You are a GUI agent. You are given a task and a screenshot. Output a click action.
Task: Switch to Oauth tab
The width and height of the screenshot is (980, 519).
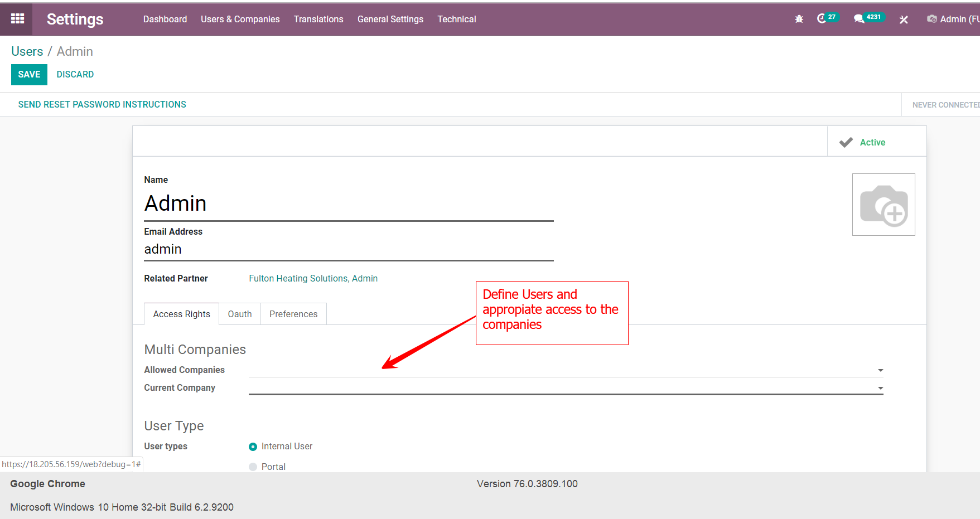coord(240,314)
